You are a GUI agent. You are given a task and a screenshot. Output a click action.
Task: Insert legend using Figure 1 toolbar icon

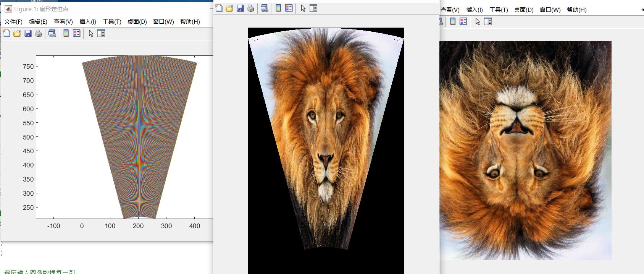77,34
